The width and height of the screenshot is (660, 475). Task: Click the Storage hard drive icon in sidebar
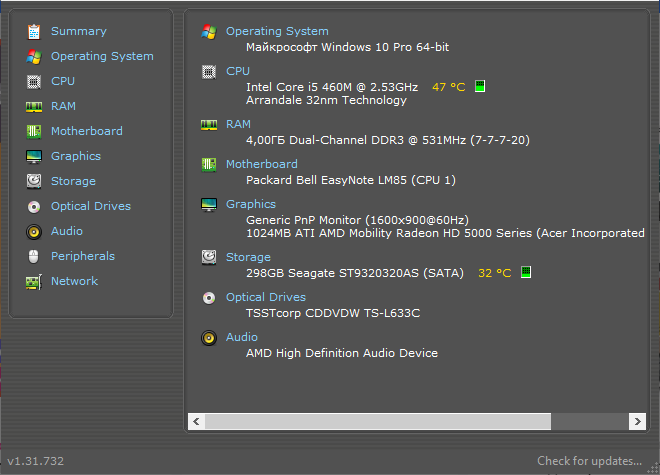tap(34, 181)
